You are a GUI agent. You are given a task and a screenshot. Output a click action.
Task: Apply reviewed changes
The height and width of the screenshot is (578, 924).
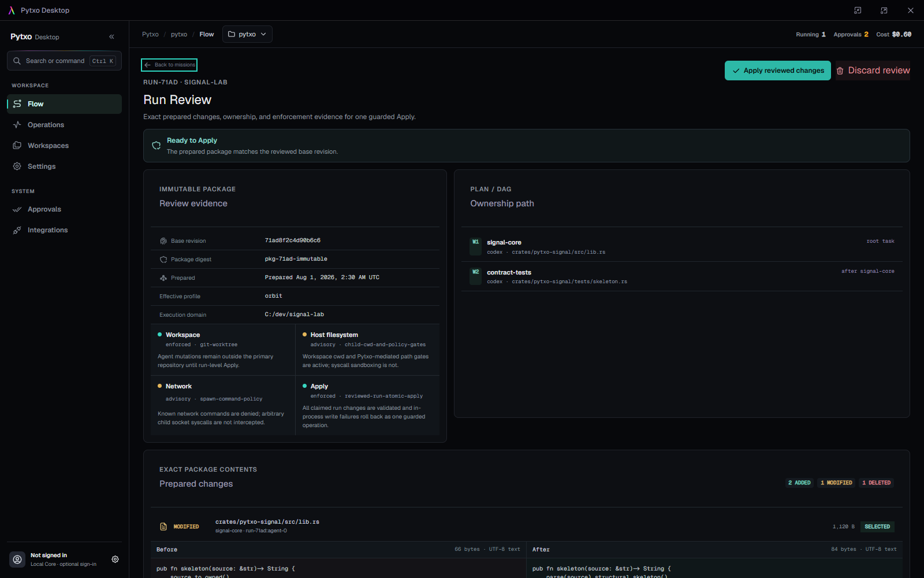pos(778,71)
